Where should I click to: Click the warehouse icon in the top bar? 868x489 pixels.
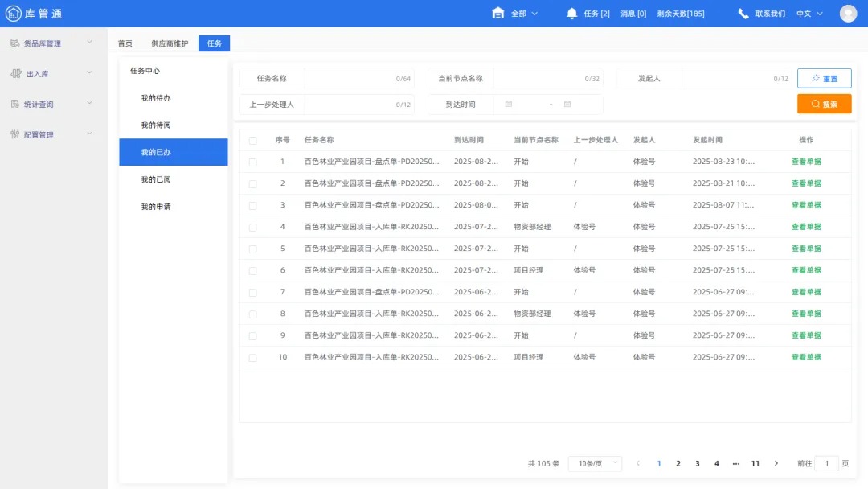[498, 14]
